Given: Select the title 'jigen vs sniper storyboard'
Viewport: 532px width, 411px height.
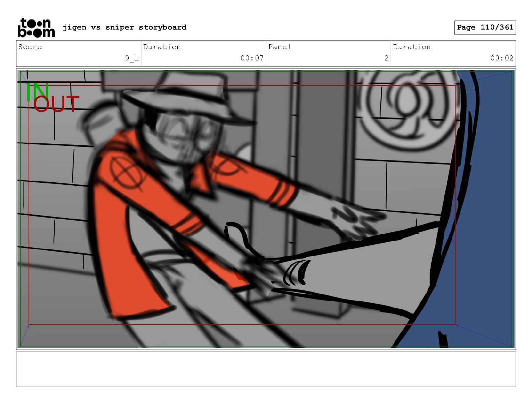Looking at the screenshot, I should tap(125, 27).
